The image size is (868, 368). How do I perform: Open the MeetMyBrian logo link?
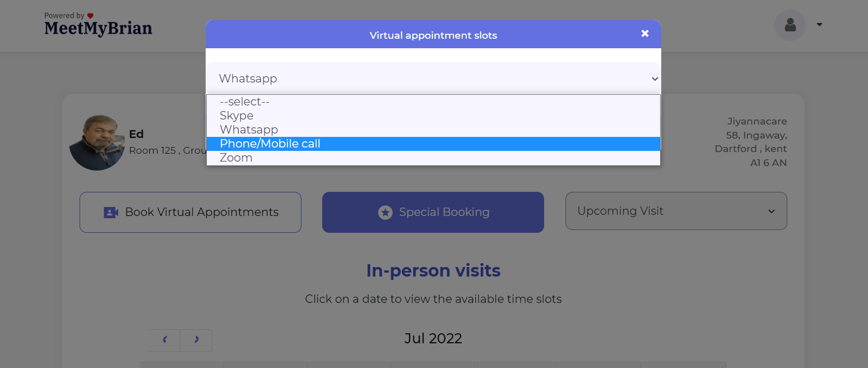pyautogui.click(x=98, y=24)
